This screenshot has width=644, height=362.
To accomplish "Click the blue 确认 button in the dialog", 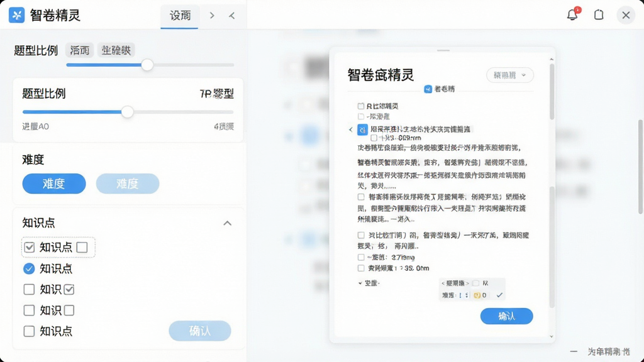I will [506, 316].
